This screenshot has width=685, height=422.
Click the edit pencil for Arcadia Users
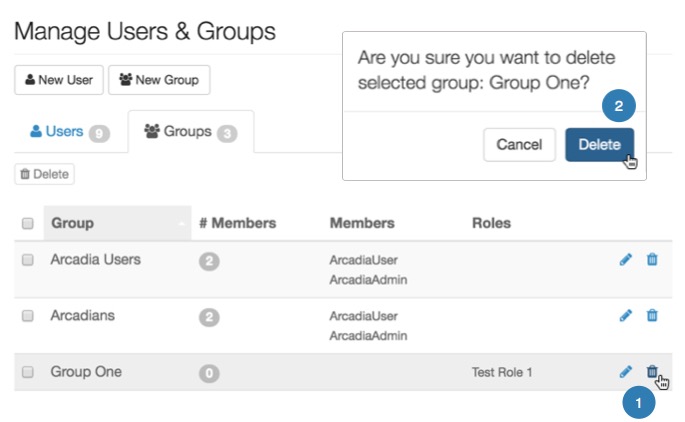(626, 260)
